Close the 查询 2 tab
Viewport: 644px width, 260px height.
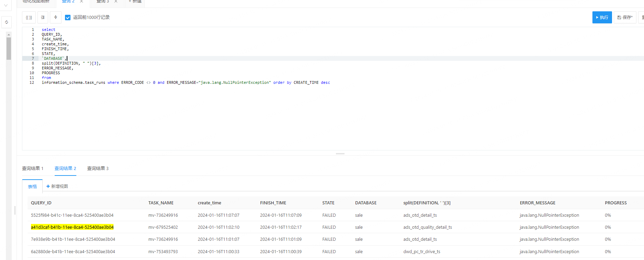(81, 2)
